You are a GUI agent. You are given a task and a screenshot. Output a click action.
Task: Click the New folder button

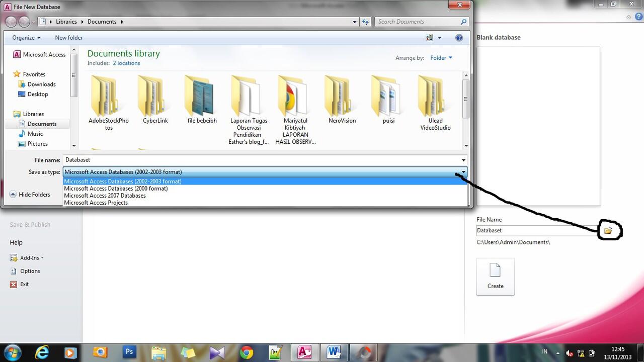tap(68, 38)
